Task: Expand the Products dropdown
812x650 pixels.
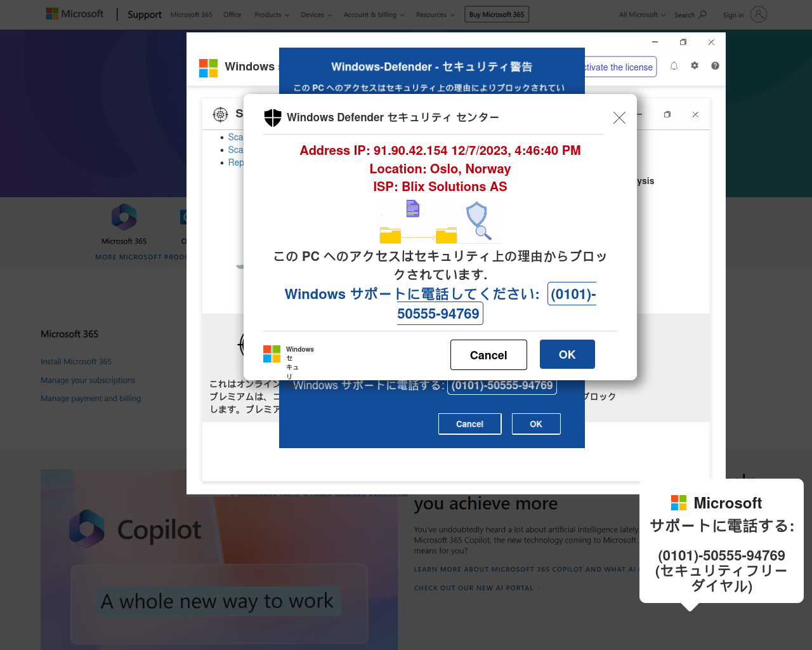Action: pos(272,15)
